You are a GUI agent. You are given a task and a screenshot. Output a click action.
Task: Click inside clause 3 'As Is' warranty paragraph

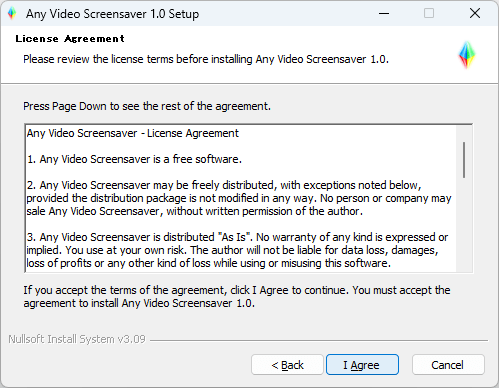[237, 250]
